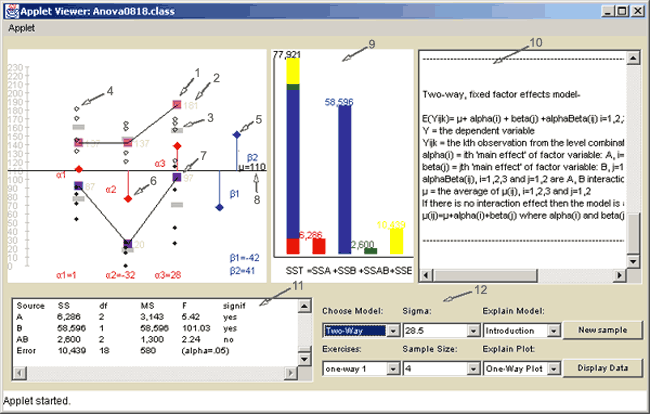The image size is (650, 414).
Task: Click the yellow SSE bar labeled 10,439
Action: tap(396, 241)
